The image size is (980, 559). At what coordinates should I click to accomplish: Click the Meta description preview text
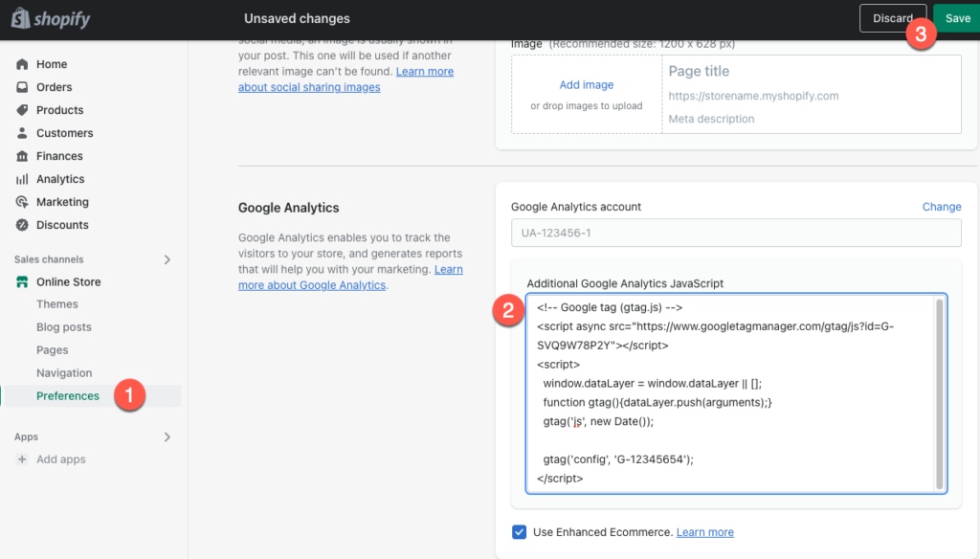point(711,118)
